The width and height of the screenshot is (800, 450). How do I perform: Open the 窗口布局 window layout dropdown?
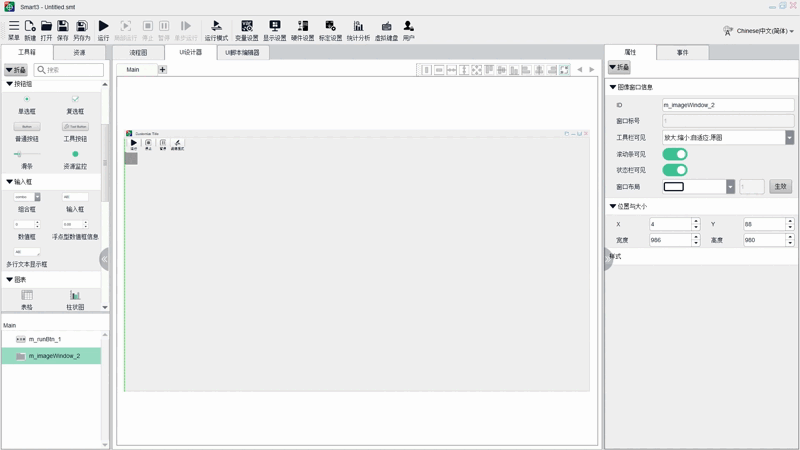pyautogui.click(x=730, y=187)
